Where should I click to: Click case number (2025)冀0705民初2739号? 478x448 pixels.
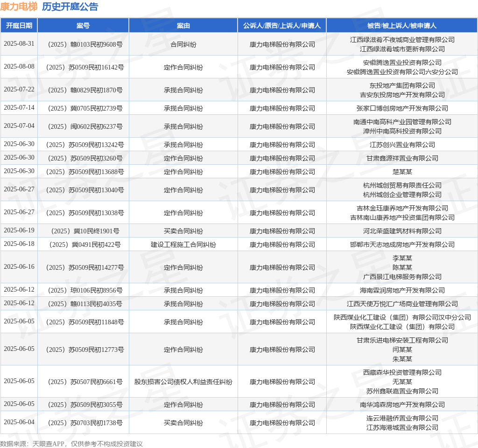[85, 108]
